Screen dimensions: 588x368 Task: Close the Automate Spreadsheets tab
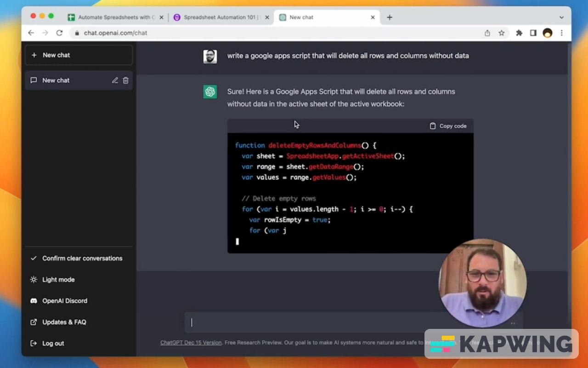[161, 17]
